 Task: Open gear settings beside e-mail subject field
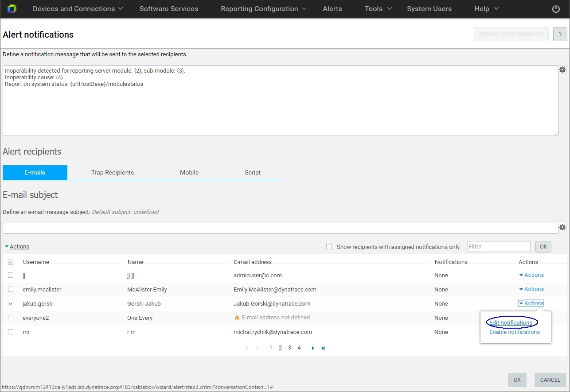(562, 227)
